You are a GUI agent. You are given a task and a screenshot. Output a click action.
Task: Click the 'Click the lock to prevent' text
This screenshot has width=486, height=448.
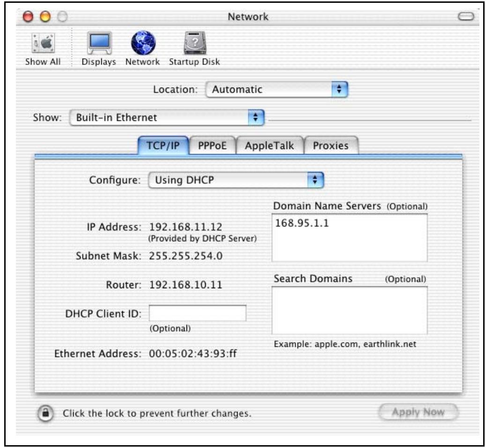point(157,413)
